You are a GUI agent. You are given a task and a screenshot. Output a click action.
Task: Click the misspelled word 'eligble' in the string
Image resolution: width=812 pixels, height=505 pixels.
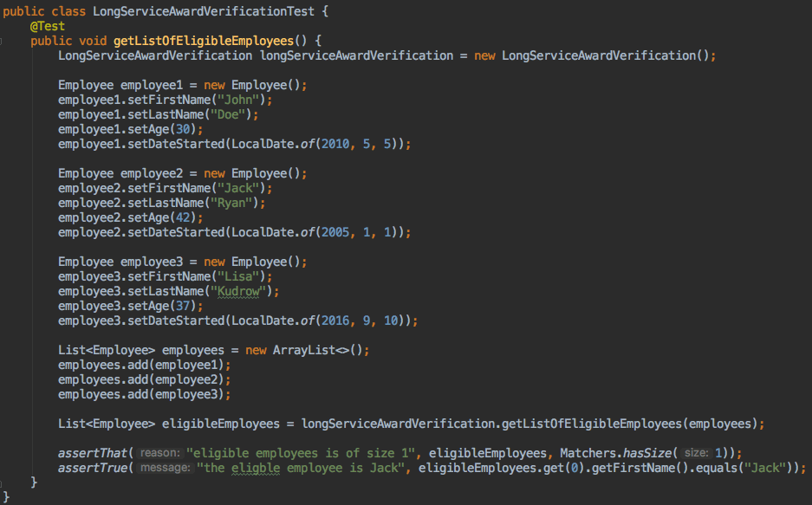(256, 469)
